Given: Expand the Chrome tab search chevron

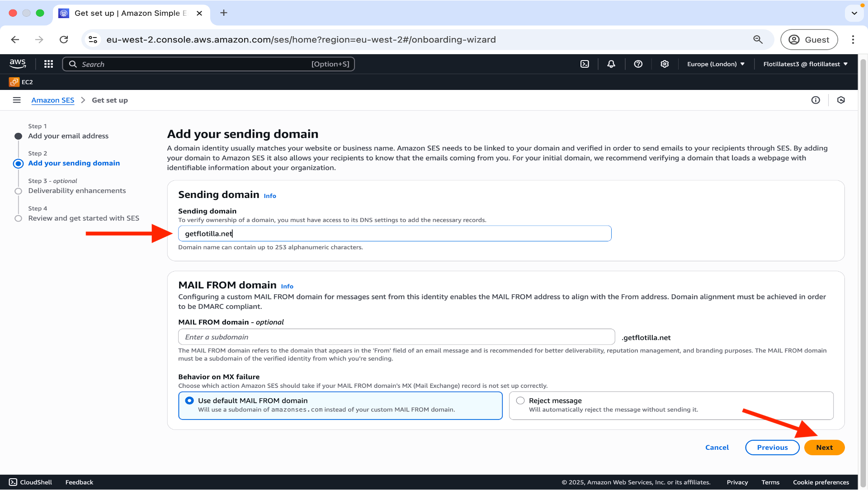Looking at the screenshot, I should [x=854, y=13].
